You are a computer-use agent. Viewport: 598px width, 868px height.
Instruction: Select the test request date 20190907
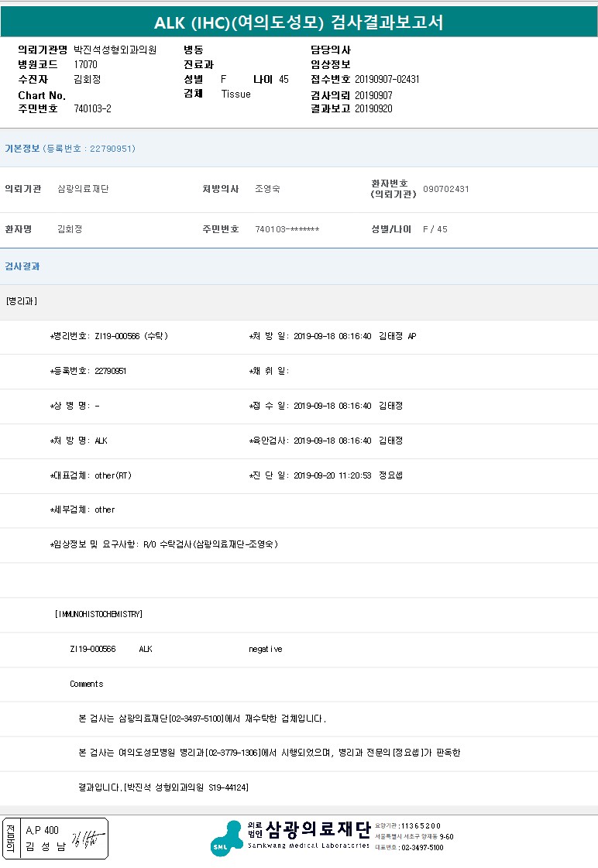coord(373,95)
